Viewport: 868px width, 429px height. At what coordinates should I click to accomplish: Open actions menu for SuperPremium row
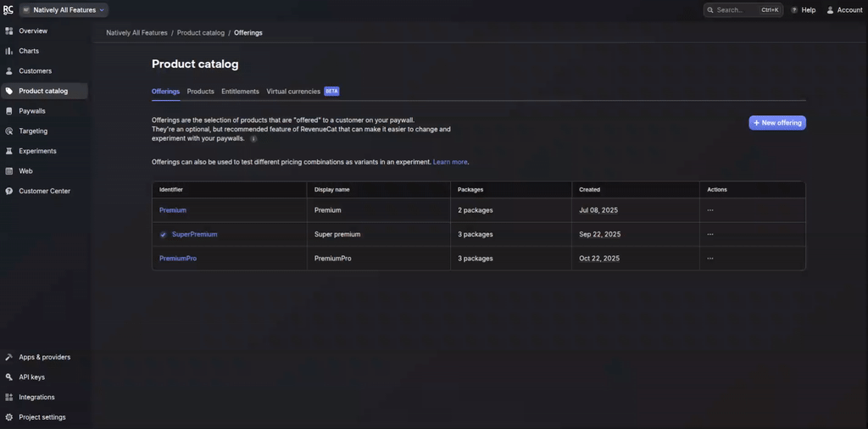[710, 235]
